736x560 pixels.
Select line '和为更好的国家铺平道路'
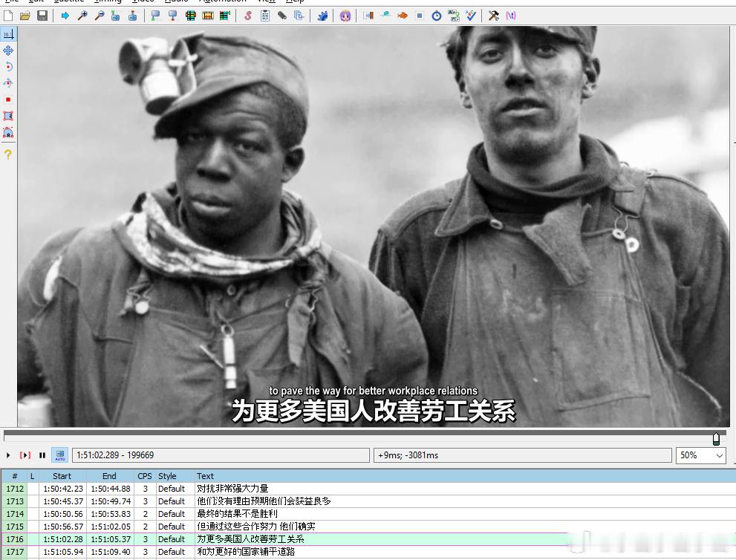368,552
